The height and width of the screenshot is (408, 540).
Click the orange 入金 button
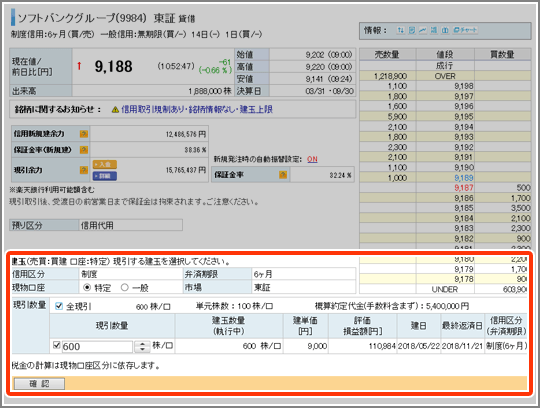click(105, 164)
